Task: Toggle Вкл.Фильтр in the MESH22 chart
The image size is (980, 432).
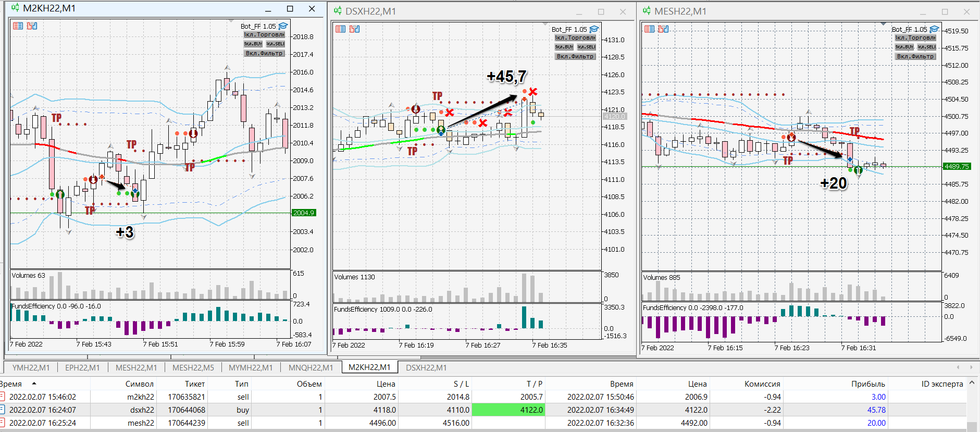Action: point(915,56)
